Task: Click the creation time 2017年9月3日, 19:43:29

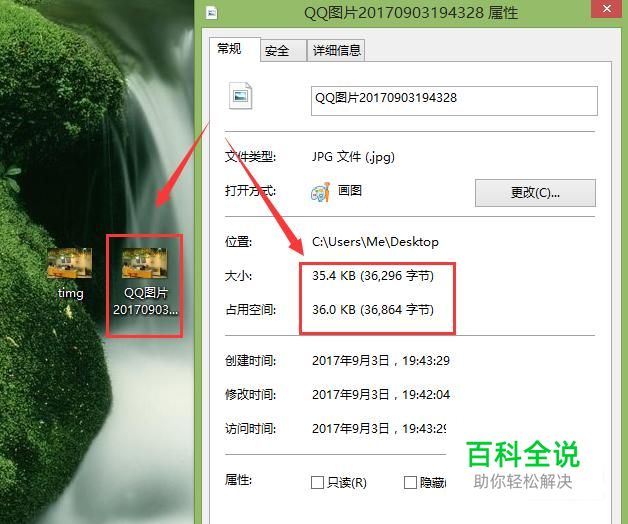Action: 381,361
